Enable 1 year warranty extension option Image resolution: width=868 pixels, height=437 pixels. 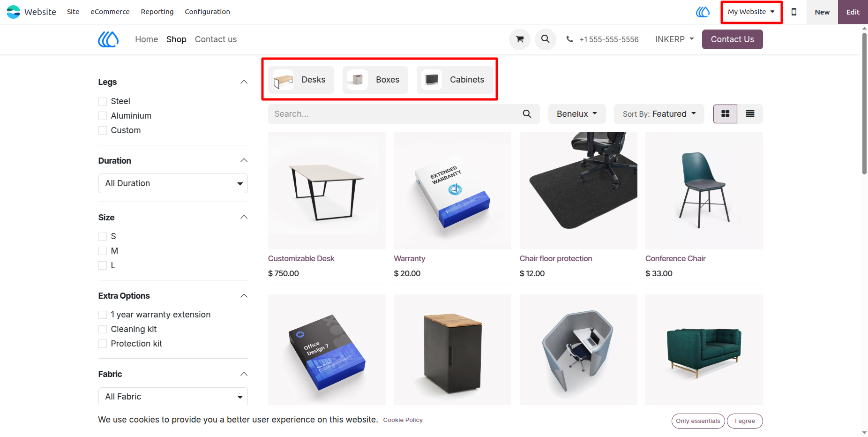(103, 315)
